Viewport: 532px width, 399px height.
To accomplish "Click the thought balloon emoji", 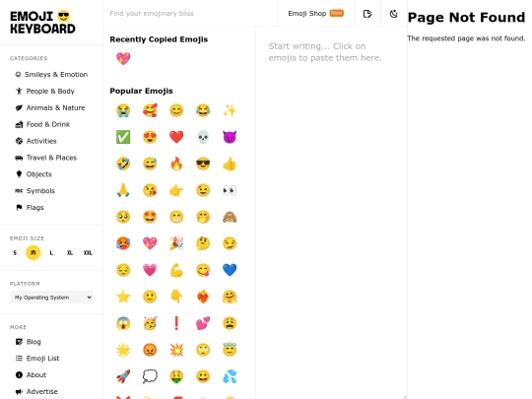I will click(x=150, y=376).
